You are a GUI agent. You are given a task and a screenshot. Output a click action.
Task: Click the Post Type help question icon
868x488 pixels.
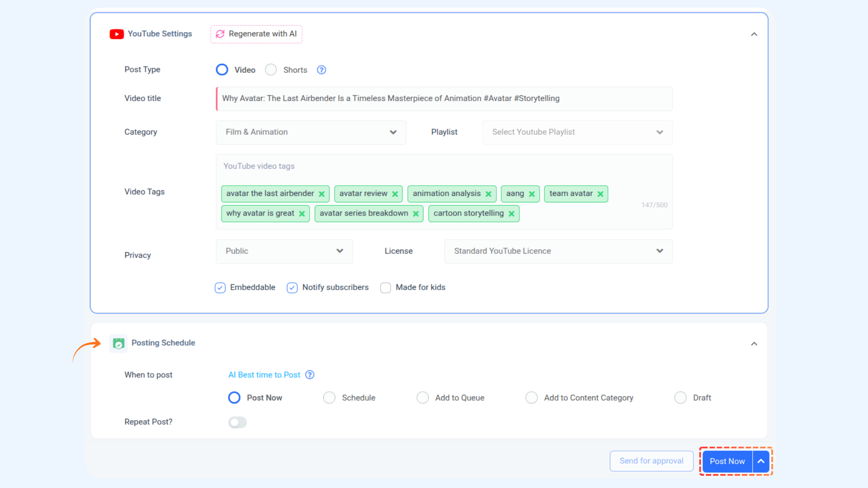321,70
